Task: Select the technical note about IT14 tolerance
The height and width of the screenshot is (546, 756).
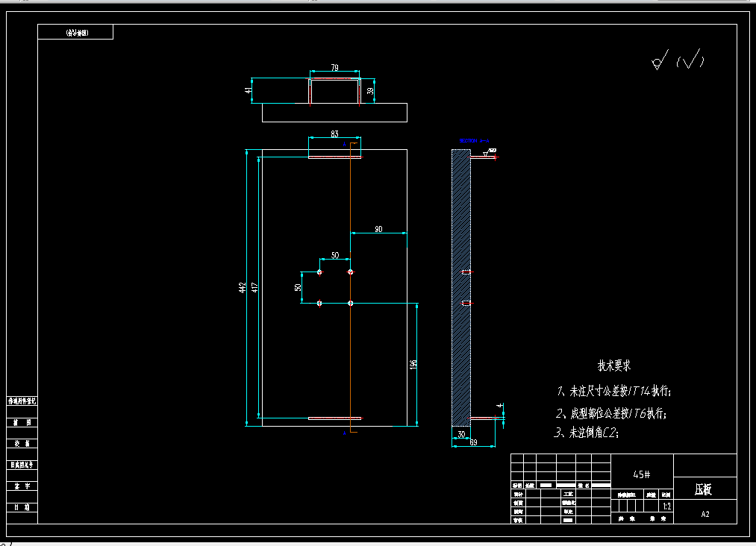Action: [613, 391]
